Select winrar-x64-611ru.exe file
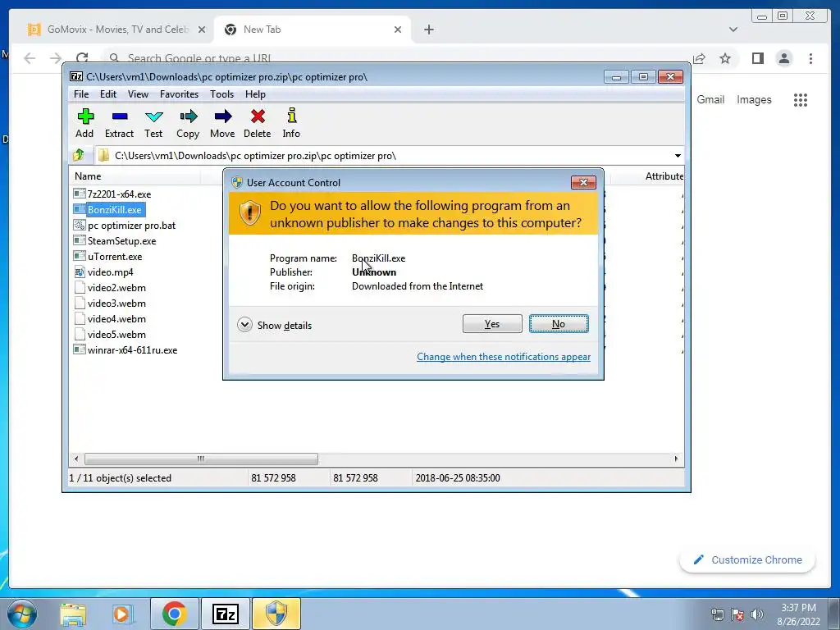The image size is (840, 630). point(126,349)
